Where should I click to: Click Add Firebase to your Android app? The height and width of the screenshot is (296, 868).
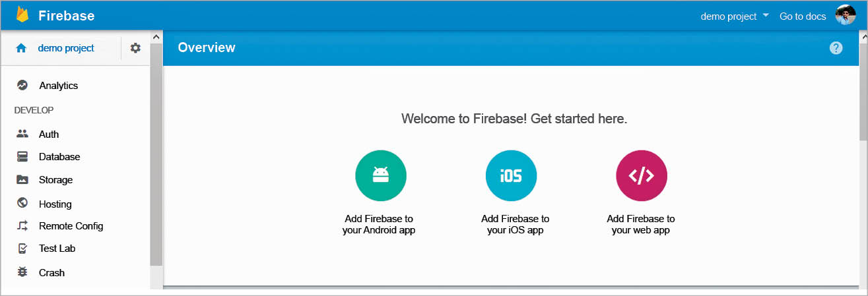pyautogui.click(x=379, y=224)
